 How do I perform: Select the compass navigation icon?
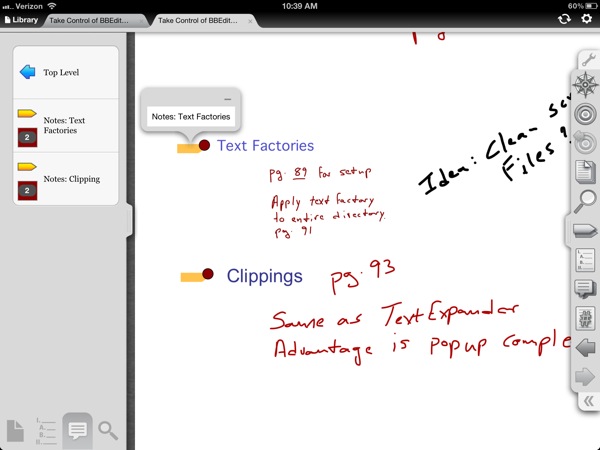[585, 85]
